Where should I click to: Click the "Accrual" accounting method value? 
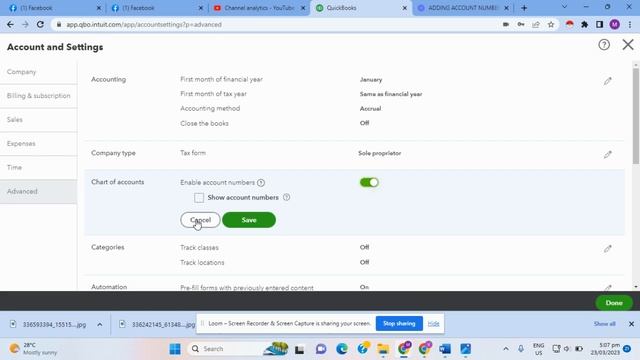(x=370, y=109)
